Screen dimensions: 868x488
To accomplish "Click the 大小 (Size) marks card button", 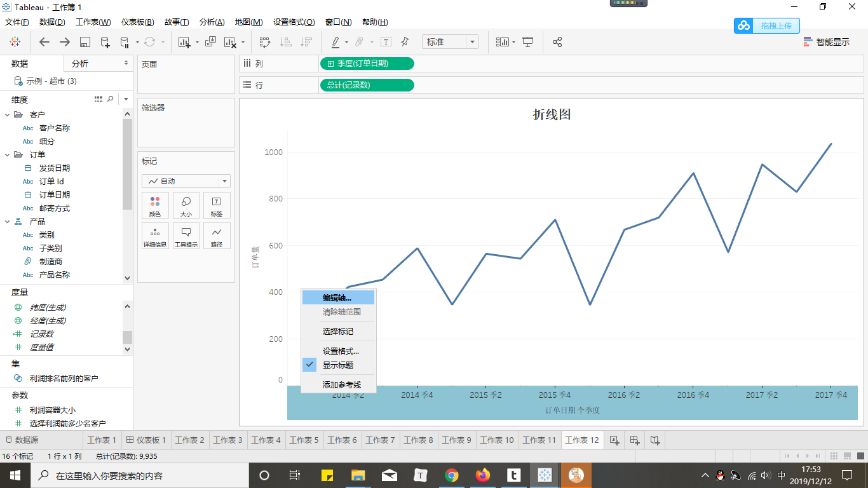I will [x=186, y=205].
